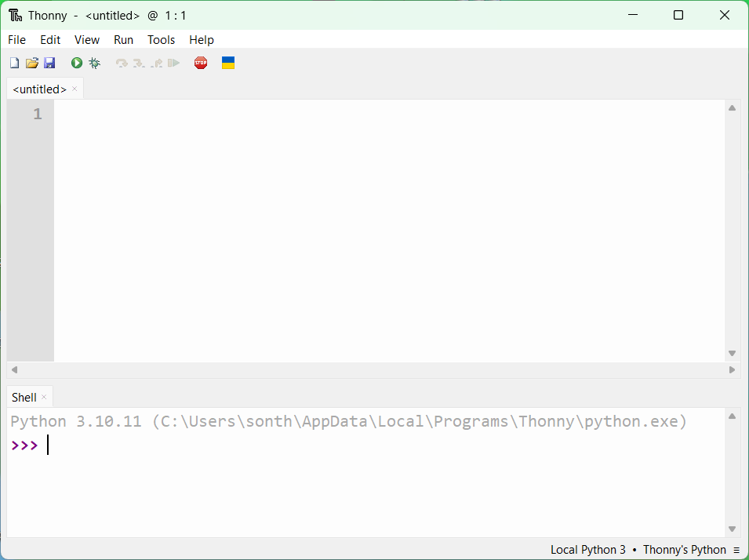
Task: Close the Shell panel tab
Action: (x=44, y=397)
